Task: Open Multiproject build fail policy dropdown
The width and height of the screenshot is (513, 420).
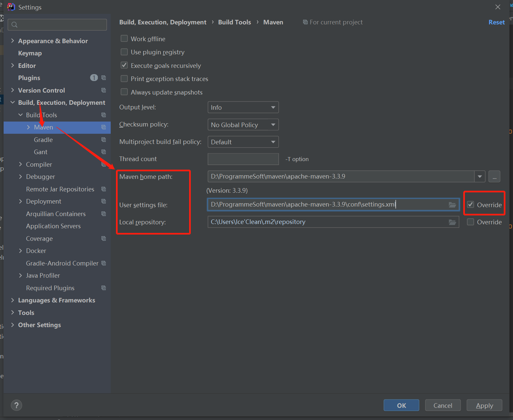Action: 243,142
